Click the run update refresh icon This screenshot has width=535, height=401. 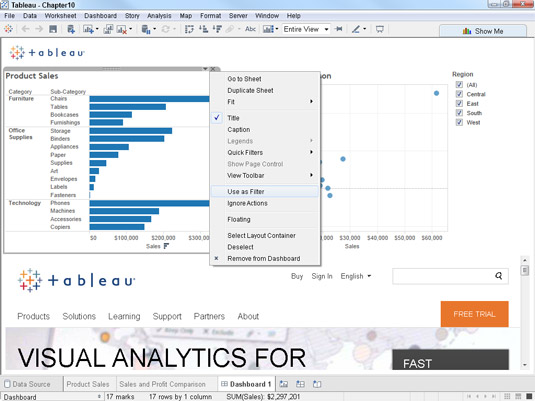[166, 29]
